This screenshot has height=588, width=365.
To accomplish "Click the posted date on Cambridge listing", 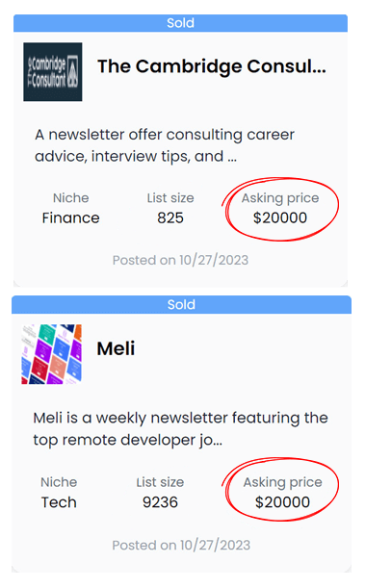I will click(180, 260).
